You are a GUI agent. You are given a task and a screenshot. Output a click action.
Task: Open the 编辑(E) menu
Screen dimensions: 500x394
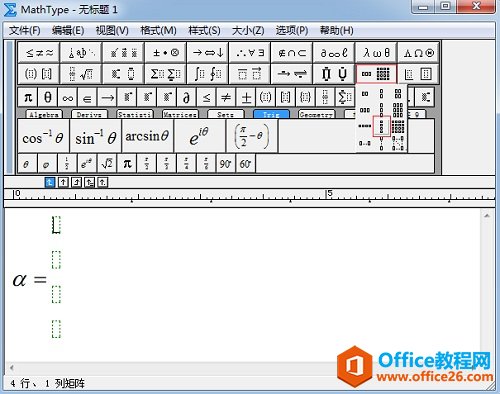[68, 31]
